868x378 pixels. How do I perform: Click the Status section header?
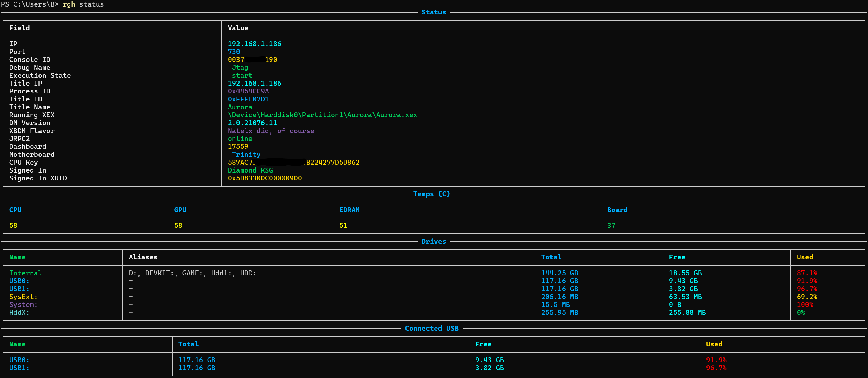click(434, 12)
